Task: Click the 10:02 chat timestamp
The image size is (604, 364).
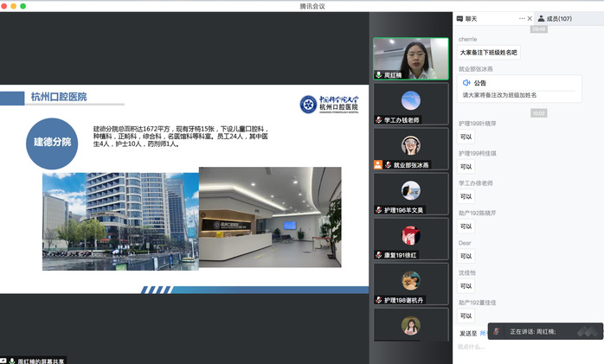Action: [x=538, y=113]
